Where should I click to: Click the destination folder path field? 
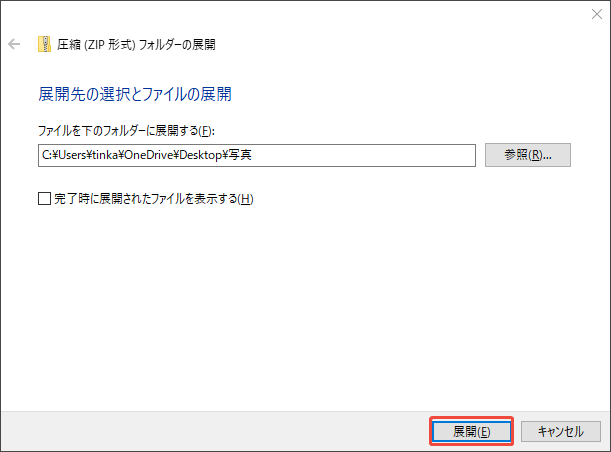point(257,155)
